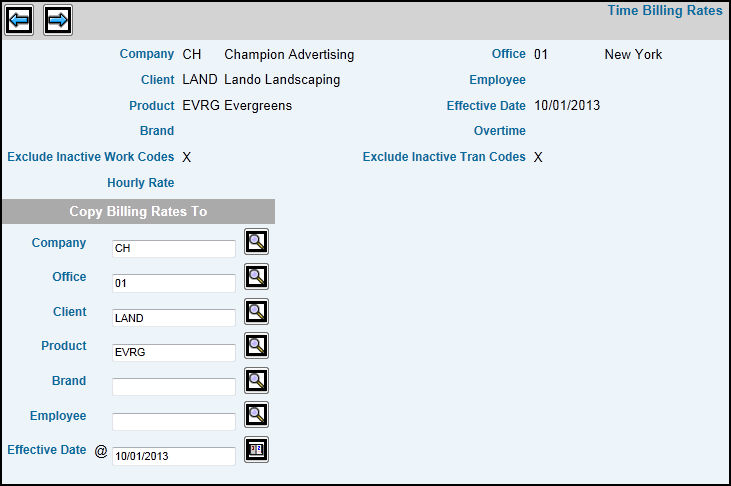Click the Time Billing Rates title
Viewport: 731px width, 486px height.
point(664,11)
